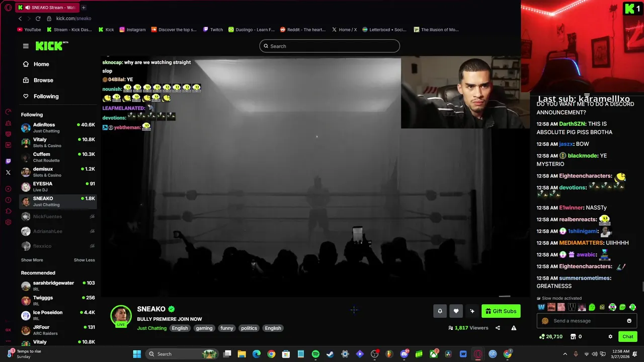
Task: Open demisux channel in Following
Action: coord(58,172)
